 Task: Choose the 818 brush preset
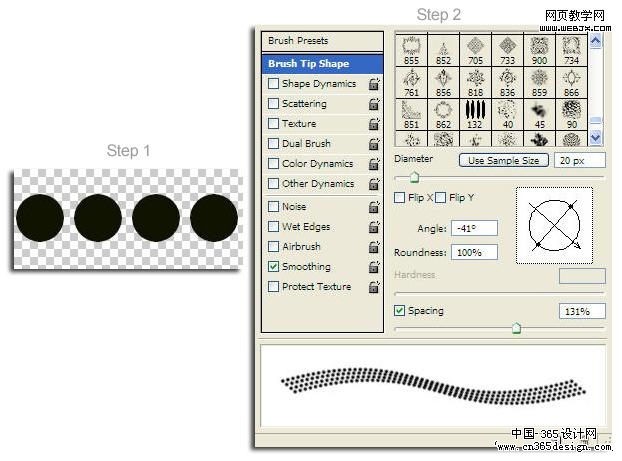pyautogui.click(x=475, y=82)
